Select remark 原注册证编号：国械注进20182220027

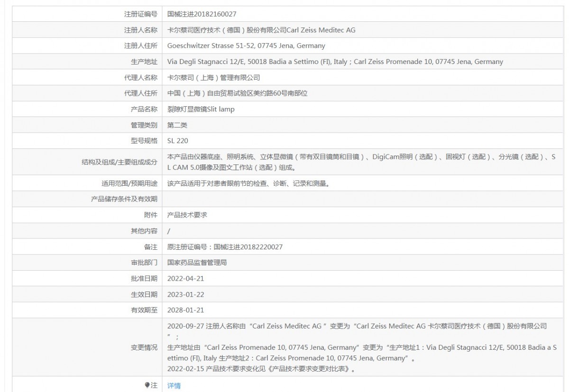225,247
